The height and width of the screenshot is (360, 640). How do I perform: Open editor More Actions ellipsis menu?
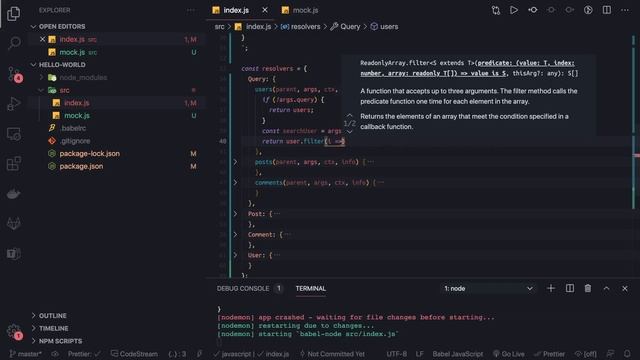pos(625,10)
